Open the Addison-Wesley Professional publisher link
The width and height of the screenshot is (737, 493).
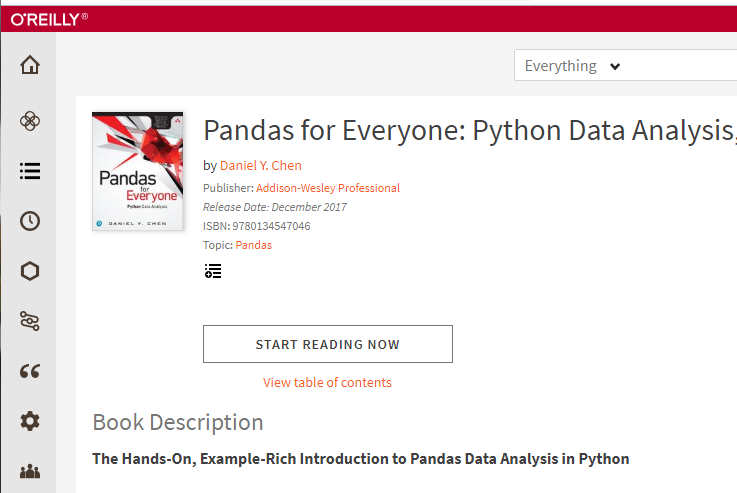(328, 188)
